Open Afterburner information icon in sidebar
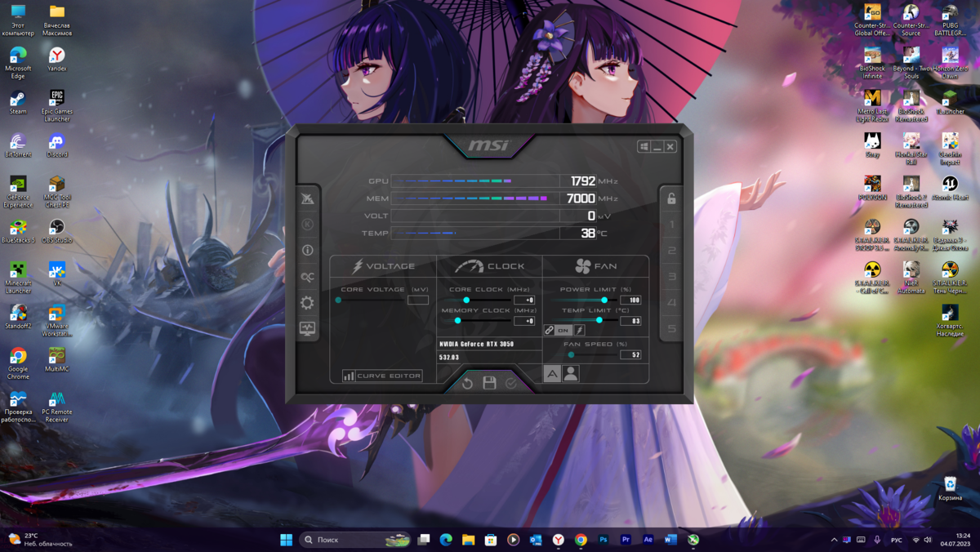This screenshot has width=980, height=552. pos(307,251)
